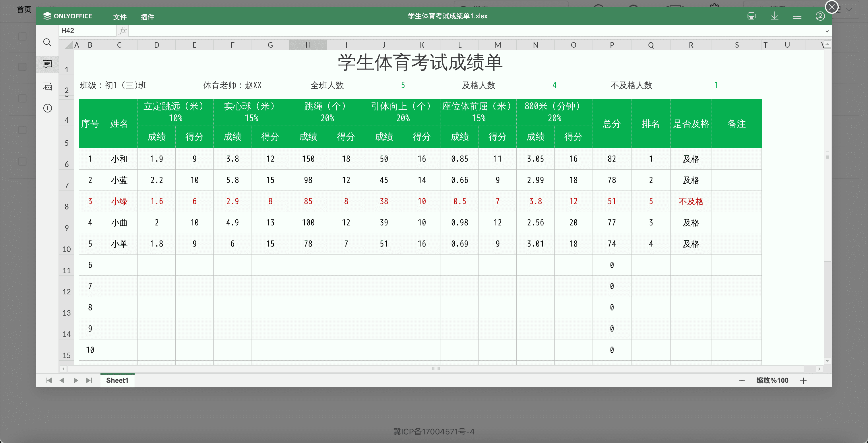The height and width of the screenshot is (443, 868).
Task: Open the comments panel
Action: click(47, 64)
